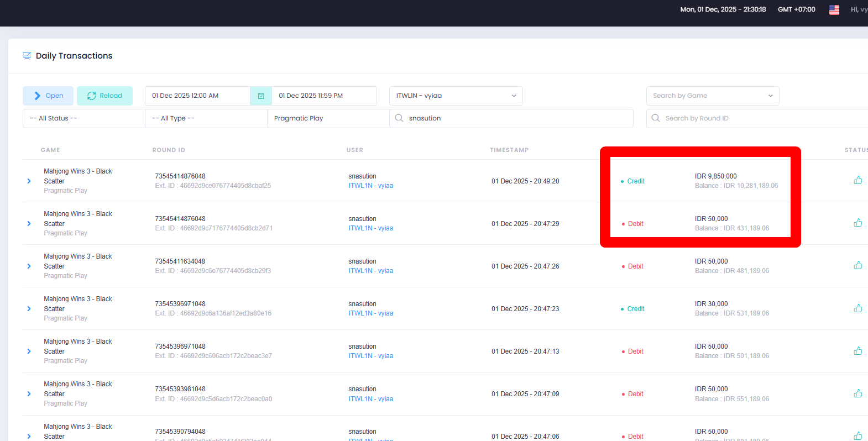The height and width of the screenshot is (441, 868).
Task: Click round ID 73545393981048
Action: pyautogui.click(x=180, y=389)
